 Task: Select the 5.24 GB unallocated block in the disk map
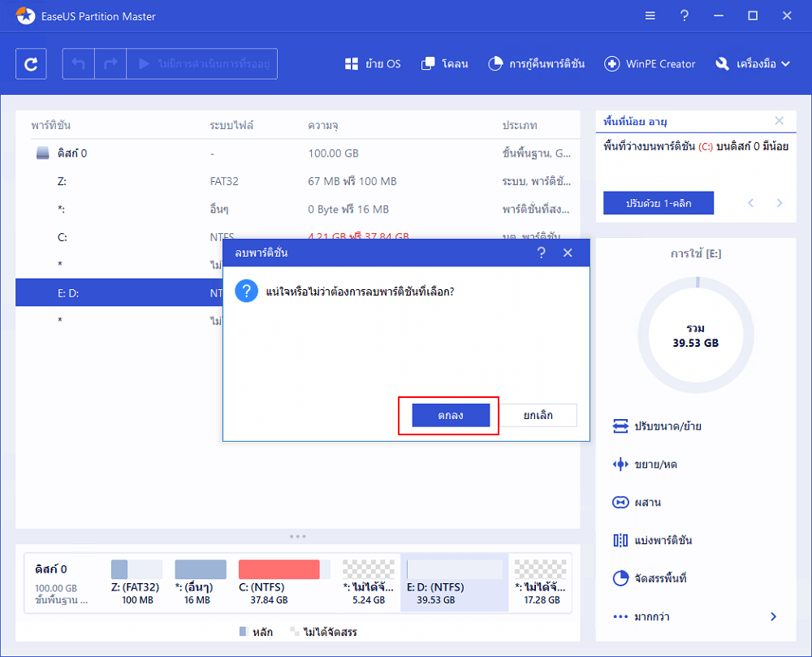(368, 582)
